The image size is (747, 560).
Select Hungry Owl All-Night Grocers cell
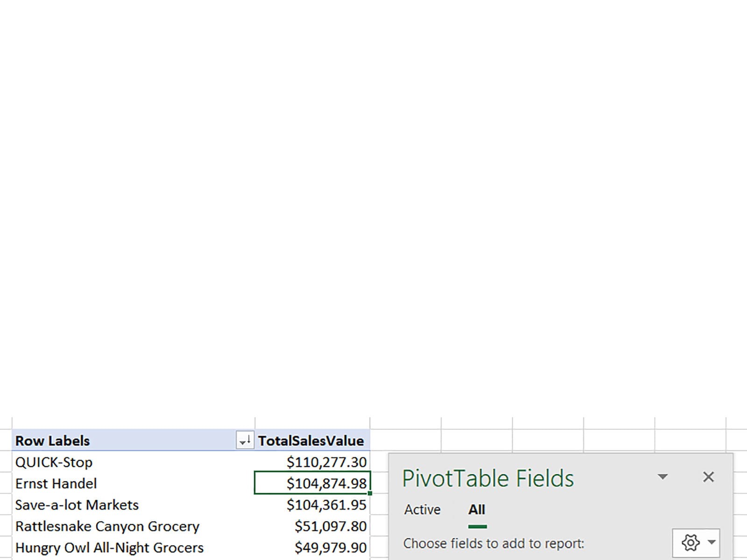109,547
